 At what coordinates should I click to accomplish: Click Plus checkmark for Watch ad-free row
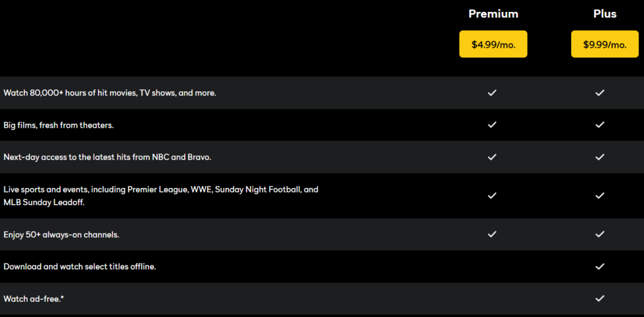[600, 298]
